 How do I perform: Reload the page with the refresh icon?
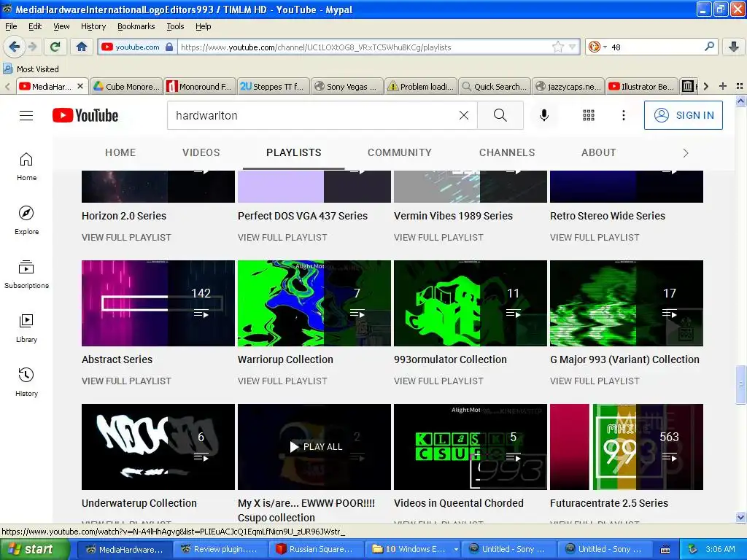55,47
